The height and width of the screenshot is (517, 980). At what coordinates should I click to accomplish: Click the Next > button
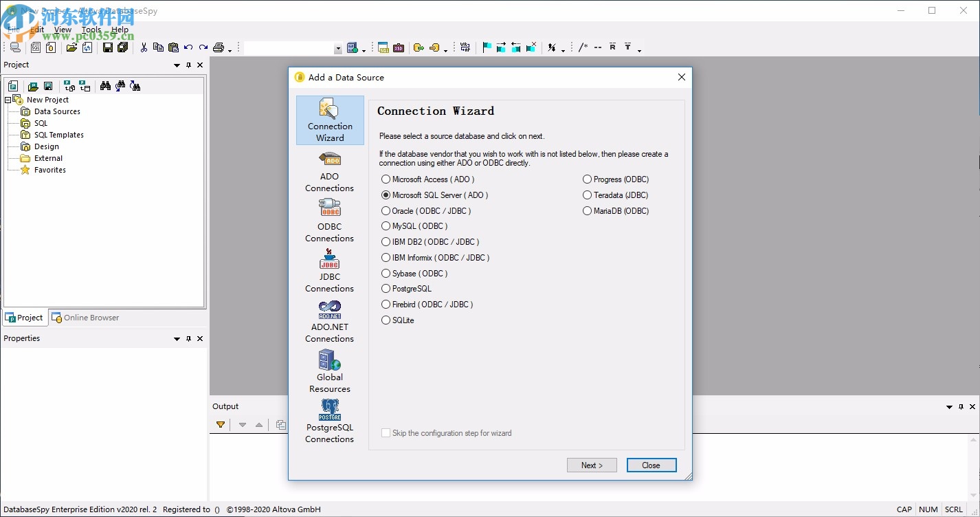(592, 465)
